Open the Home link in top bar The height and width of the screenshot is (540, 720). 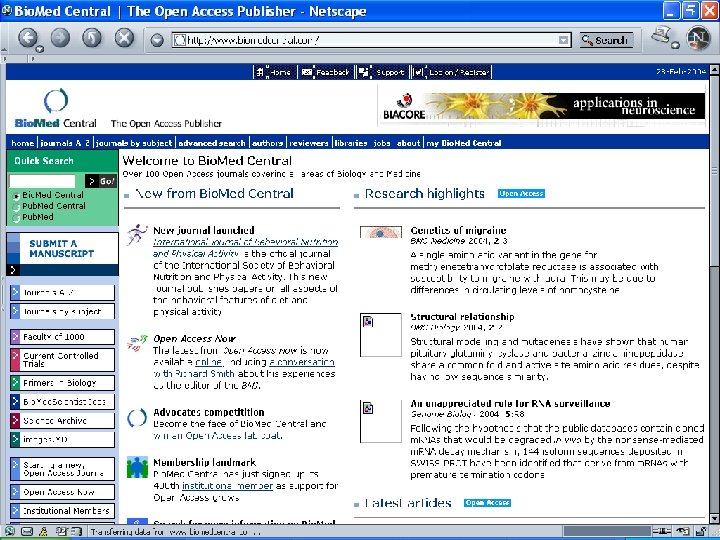[x=274, y=72]
